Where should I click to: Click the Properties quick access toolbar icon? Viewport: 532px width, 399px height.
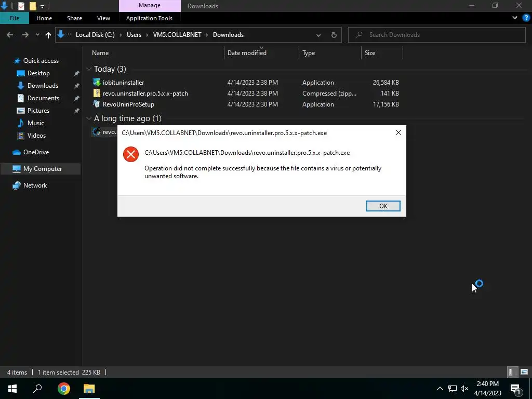tap(21, 6)
